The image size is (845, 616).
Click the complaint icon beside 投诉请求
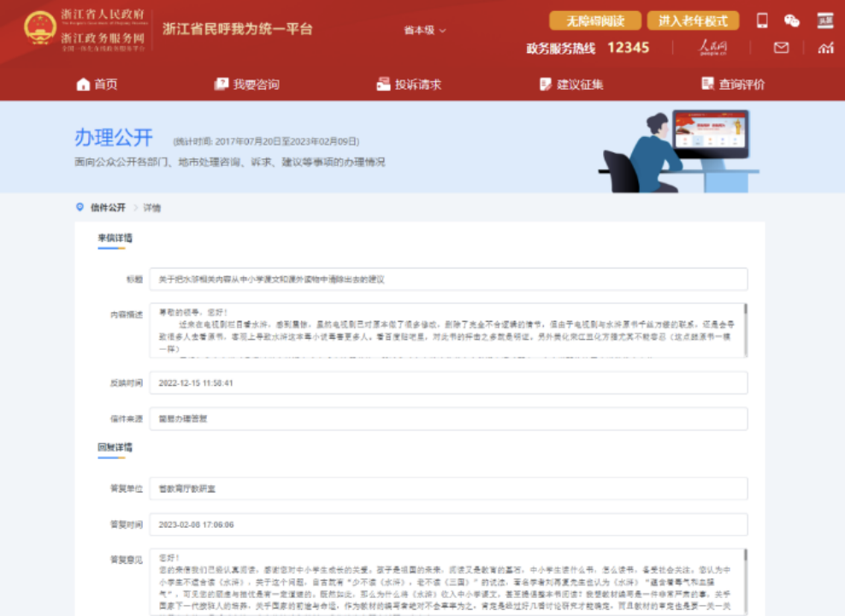[x=382, y=84]
